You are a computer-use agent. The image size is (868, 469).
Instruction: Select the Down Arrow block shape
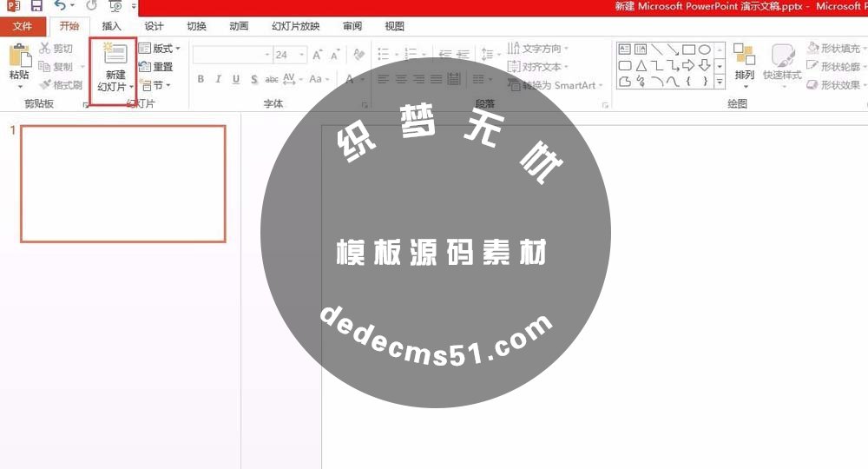coord(704,65)
